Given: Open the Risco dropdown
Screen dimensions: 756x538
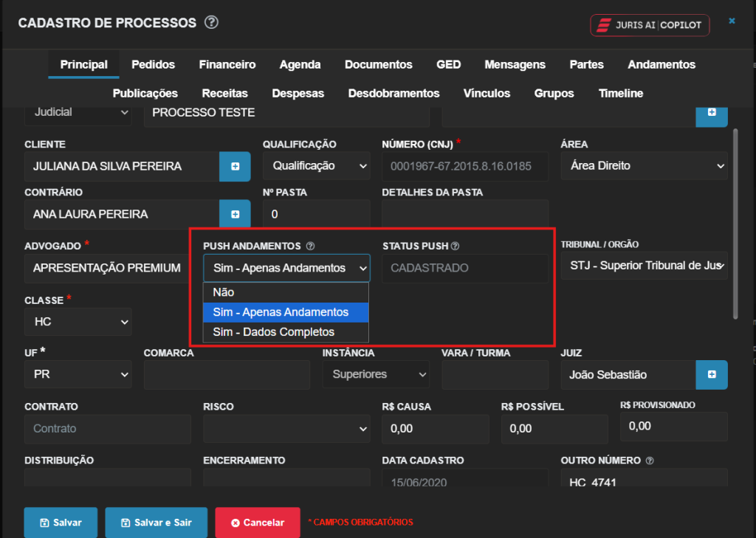Looking at the screenshot, I should click(286, 429).
